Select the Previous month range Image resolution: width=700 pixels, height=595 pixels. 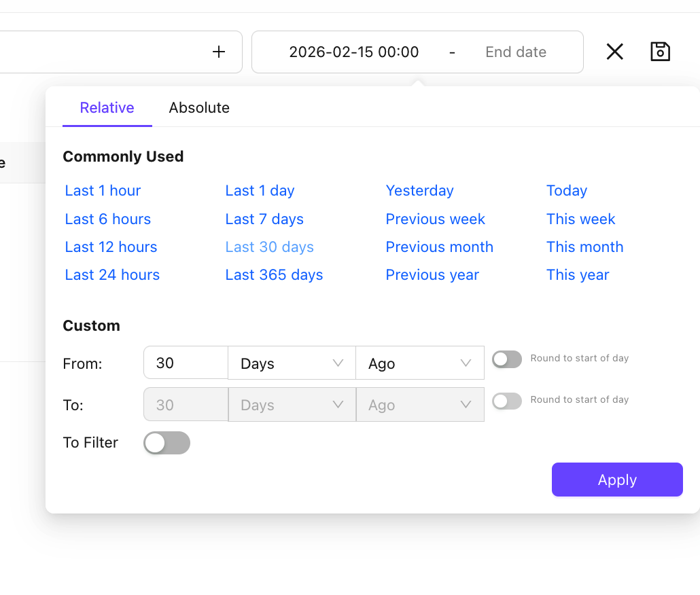(439, 247)
